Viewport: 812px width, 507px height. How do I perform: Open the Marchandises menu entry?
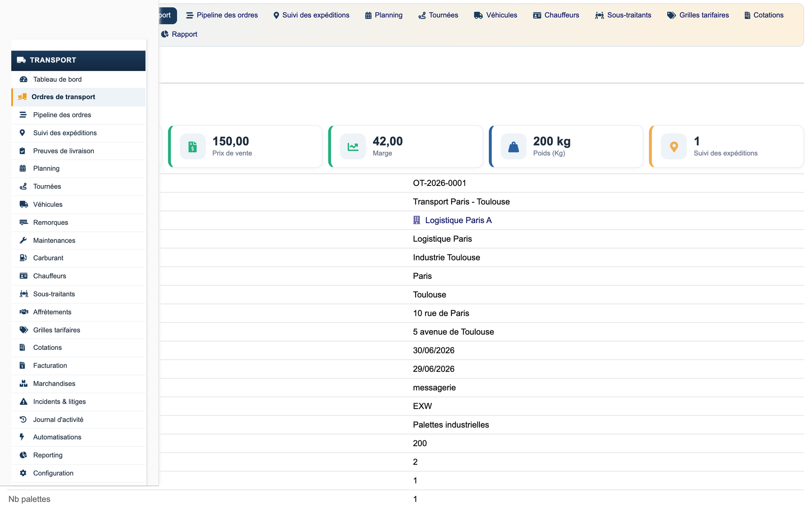click(x=78, y=384)
